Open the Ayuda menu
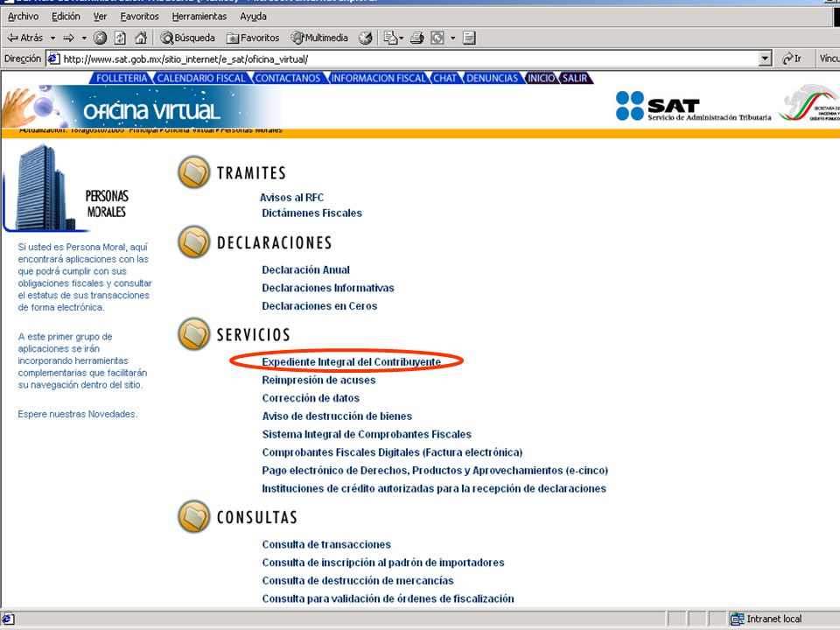The width and height of the screenshot is (840, 630). coord(254,17)
